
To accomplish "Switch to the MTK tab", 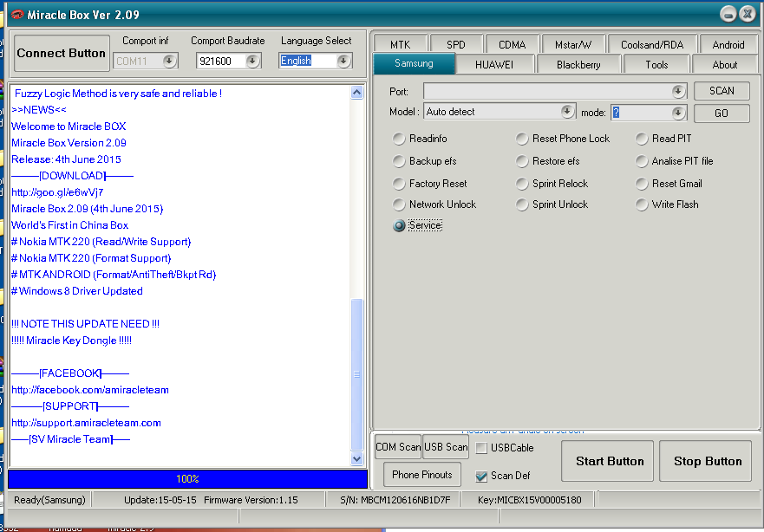I will [x=401, y=44].
